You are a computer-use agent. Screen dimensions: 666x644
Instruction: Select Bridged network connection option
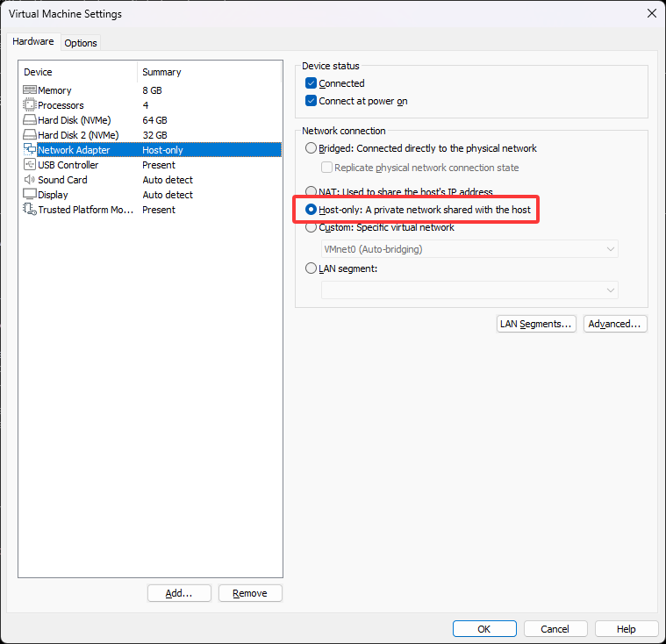click(x=311, y=147)
